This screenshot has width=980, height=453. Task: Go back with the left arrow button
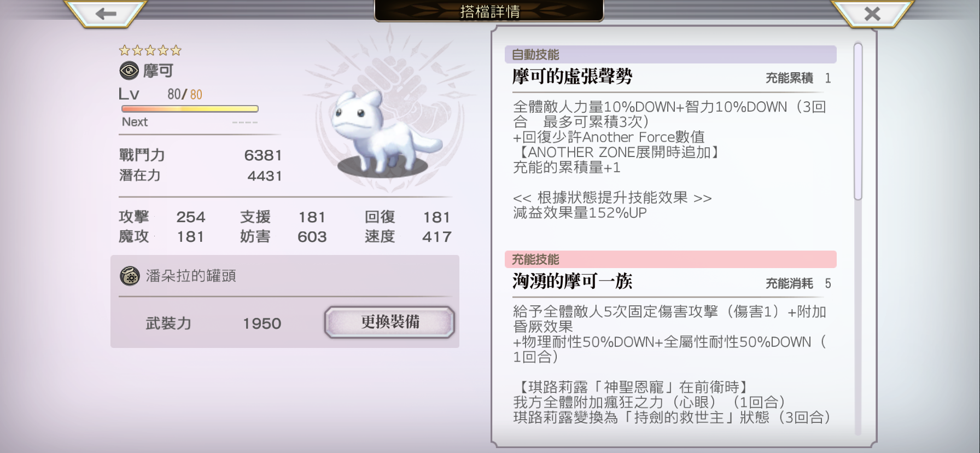click(106, 14)
